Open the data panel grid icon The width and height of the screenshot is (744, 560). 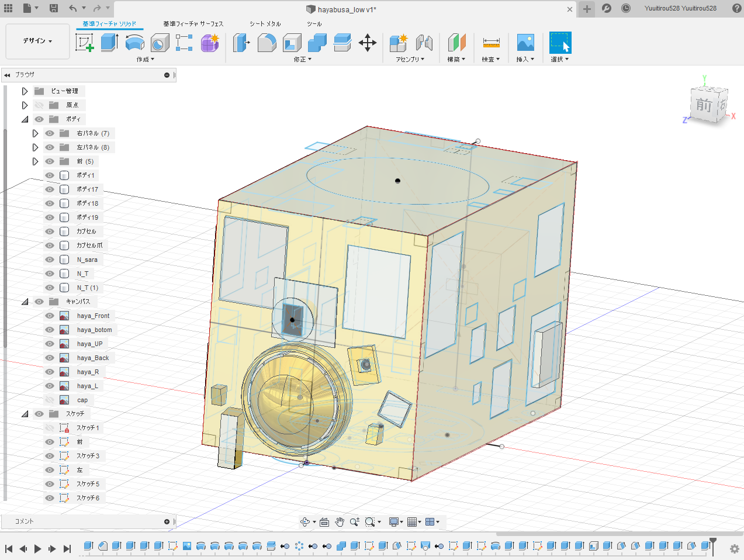(8, 8)
